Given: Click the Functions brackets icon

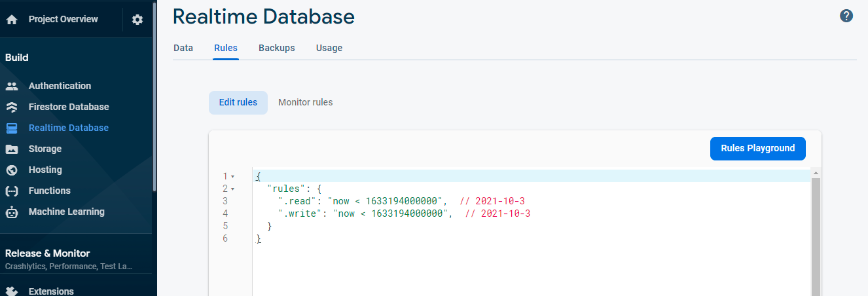Looking at the screenshot, I should pos(11,191).
